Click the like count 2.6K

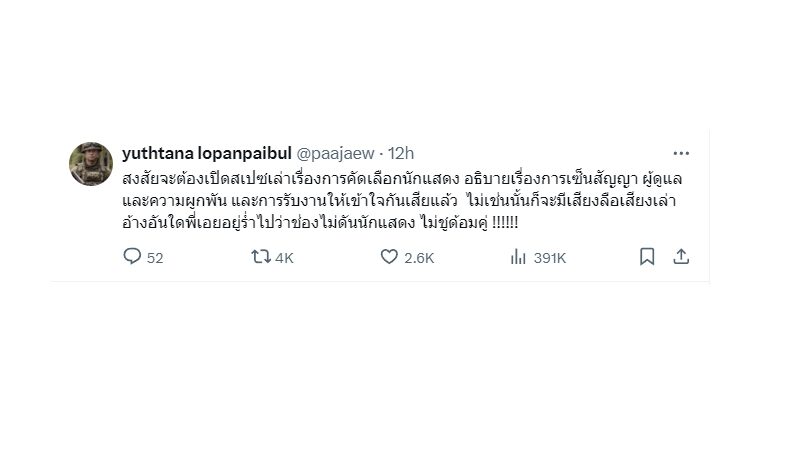point(419,258)
